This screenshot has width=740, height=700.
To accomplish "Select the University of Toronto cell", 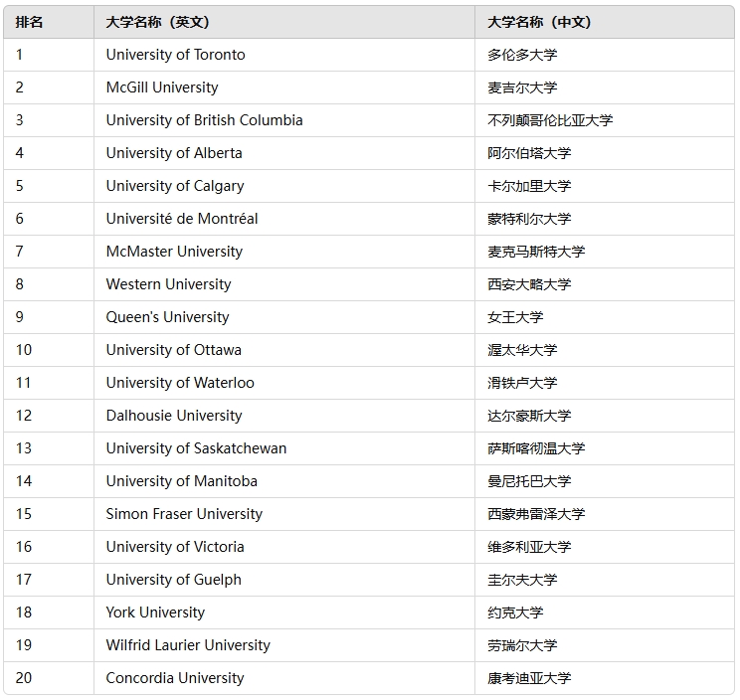I will point(284,55).
